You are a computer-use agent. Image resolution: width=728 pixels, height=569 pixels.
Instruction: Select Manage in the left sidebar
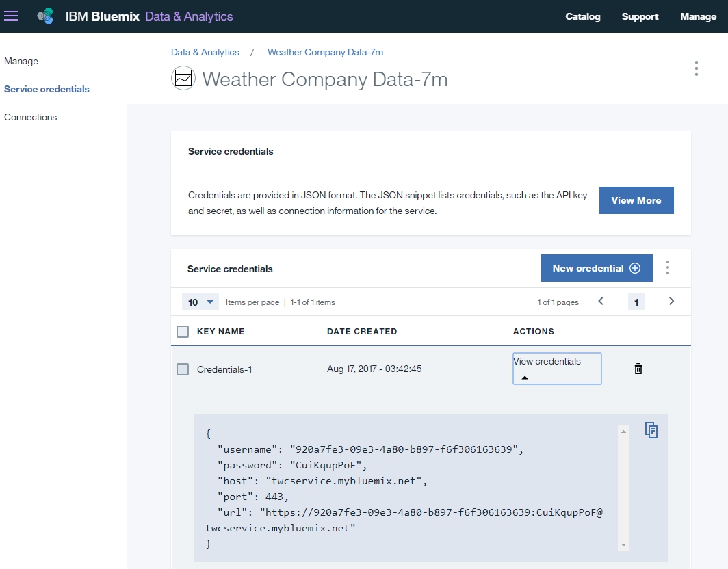point(21,62)
